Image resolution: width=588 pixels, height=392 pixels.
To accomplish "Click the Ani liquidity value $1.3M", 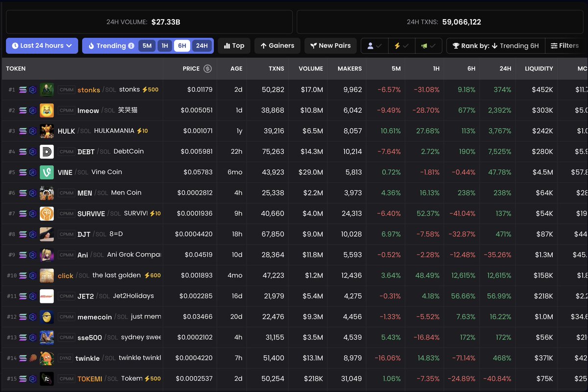I will pyautogui.click(x=543, y=255).
